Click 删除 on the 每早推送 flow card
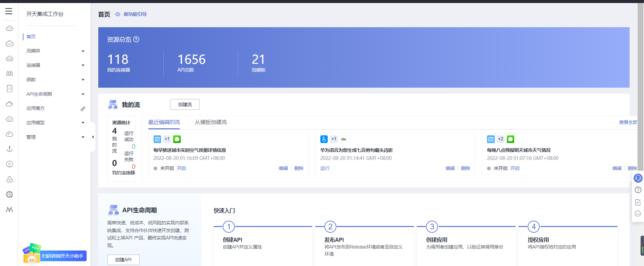The width and height of the screenshot is (644, 266). 299,168
